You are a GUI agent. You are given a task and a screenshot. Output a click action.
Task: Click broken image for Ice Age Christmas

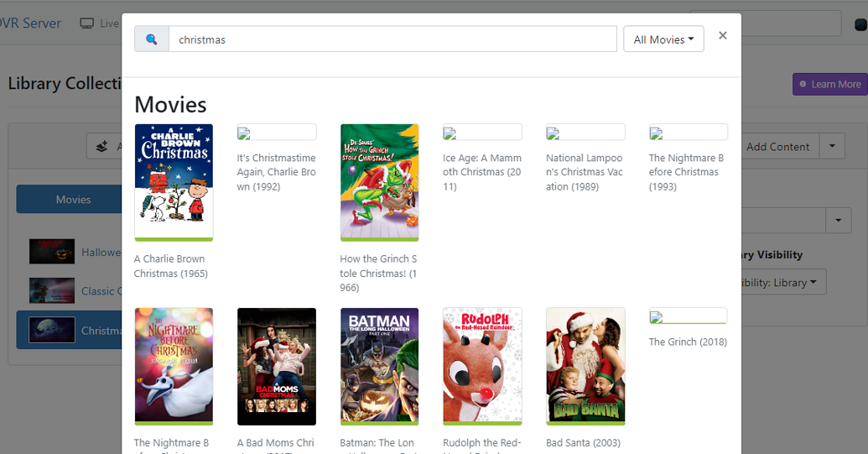click(482, 133)
